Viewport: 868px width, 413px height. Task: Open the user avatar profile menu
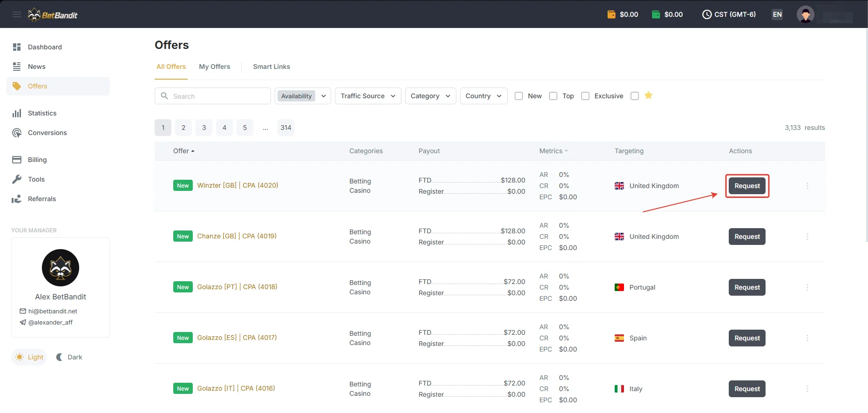(806, 14)
